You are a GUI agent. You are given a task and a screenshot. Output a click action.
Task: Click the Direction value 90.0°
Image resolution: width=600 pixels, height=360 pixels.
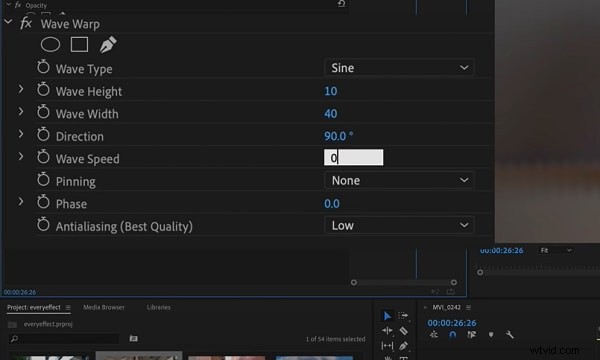click(x=339, y=136)
